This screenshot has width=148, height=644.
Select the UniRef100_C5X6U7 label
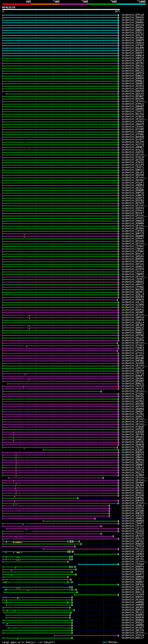click(x=133, y=20)
